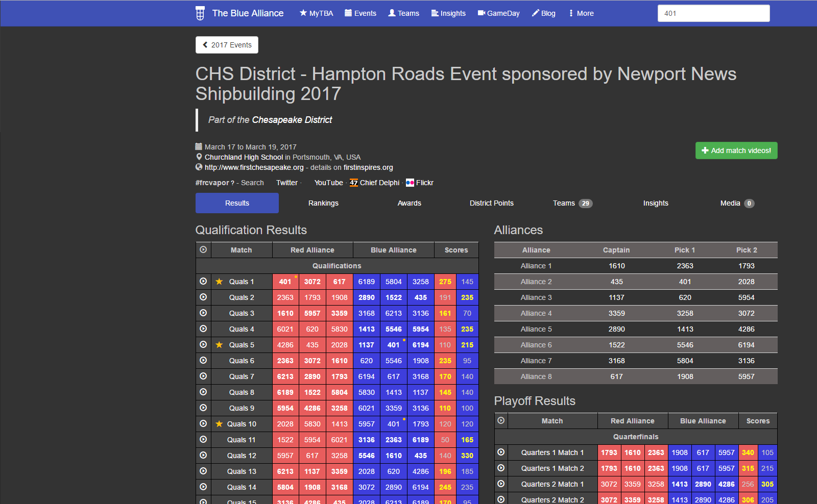Click the Twitter link

coord(287,183)
